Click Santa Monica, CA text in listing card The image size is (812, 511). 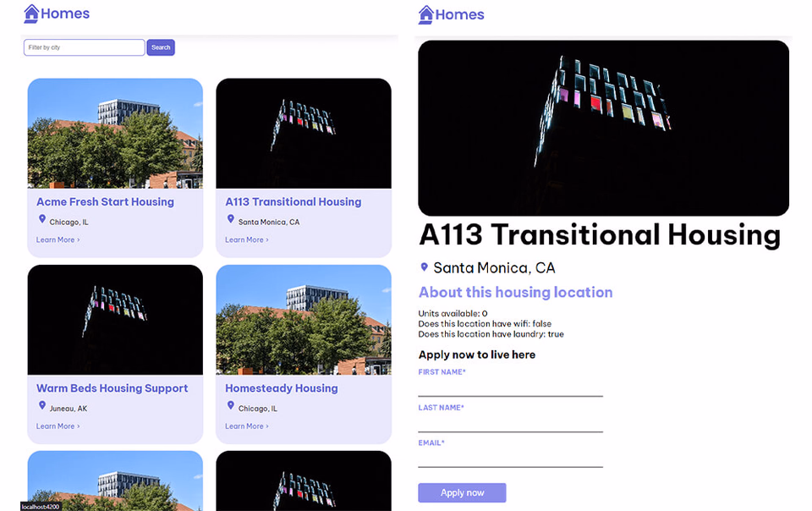[269, 223]
